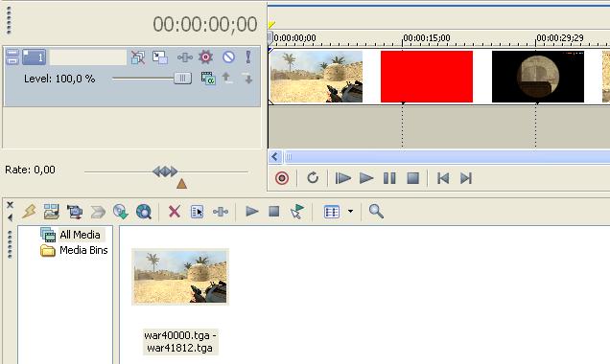Open Project Media views dropdown arrow
This screenshot has height=364, width=610.
click(350, 212)
